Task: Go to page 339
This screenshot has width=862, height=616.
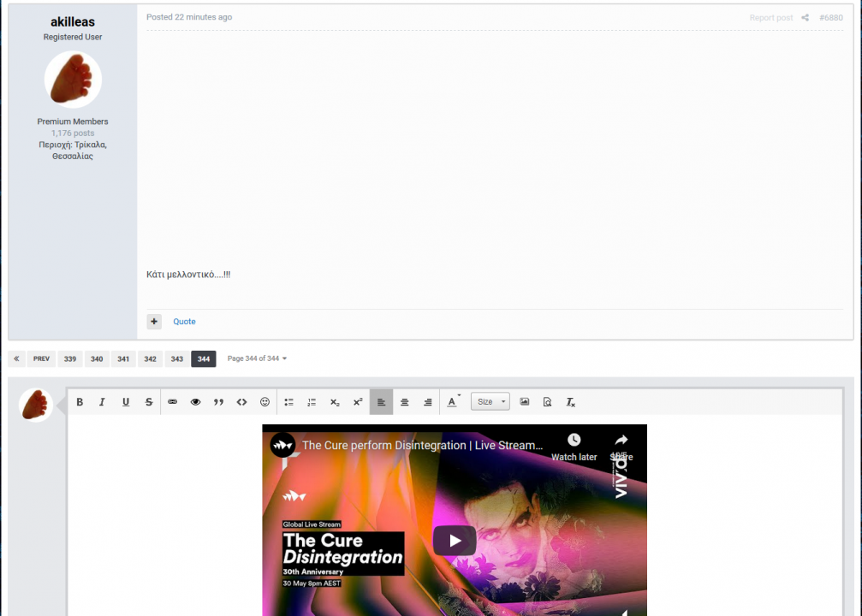Action: pos(70,358)
